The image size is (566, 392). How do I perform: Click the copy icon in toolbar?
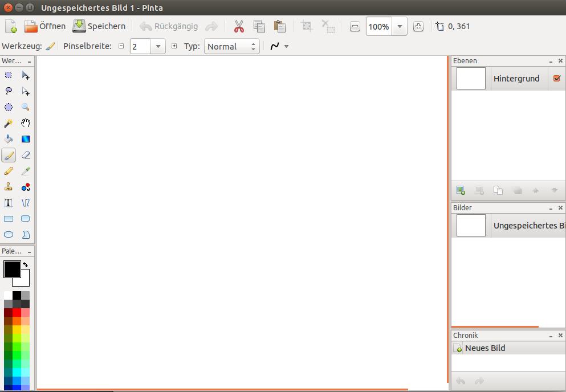(259, 26)
